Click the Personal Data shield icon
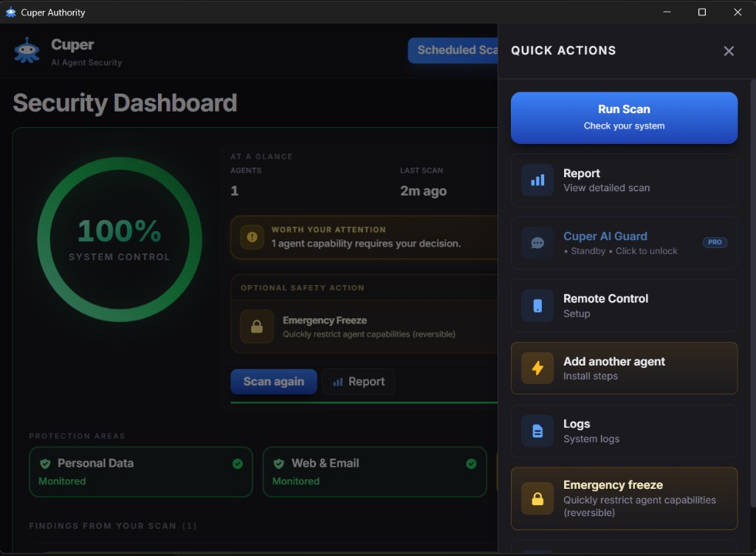 [44, 463]
